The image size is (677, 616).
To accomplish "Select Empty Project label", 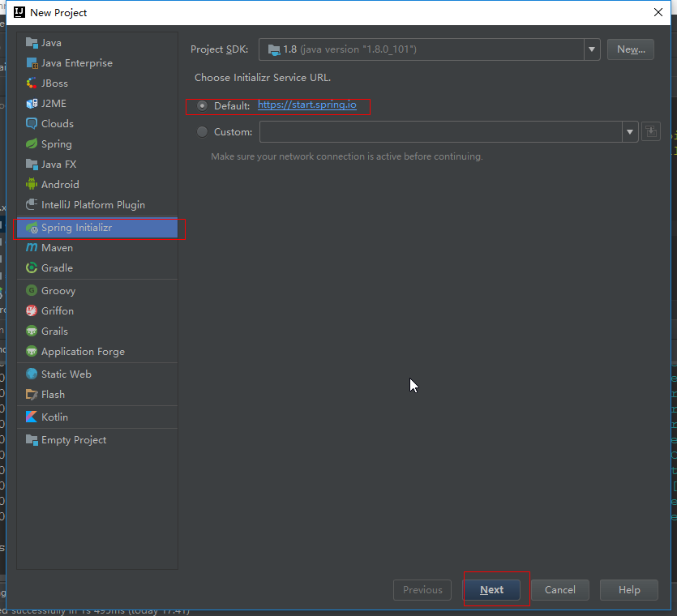I will (74, 440).
